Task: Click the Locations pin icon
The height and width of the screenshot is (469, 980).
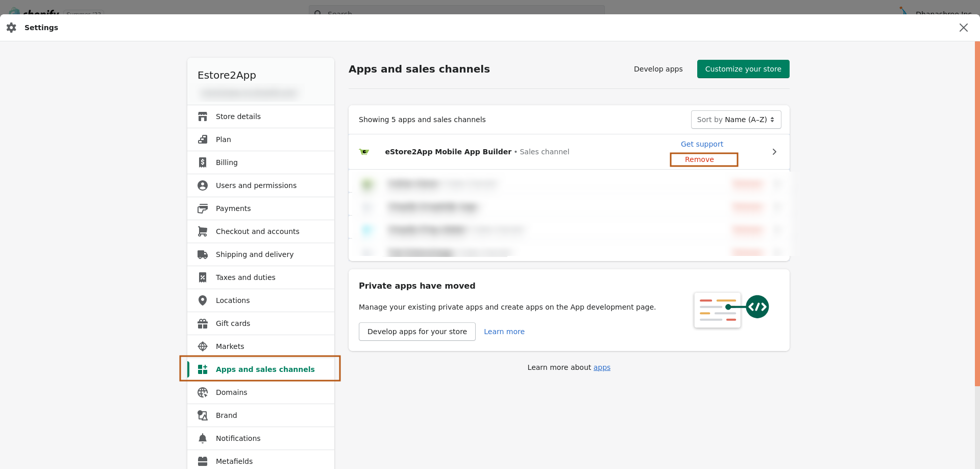Action: 203,300
